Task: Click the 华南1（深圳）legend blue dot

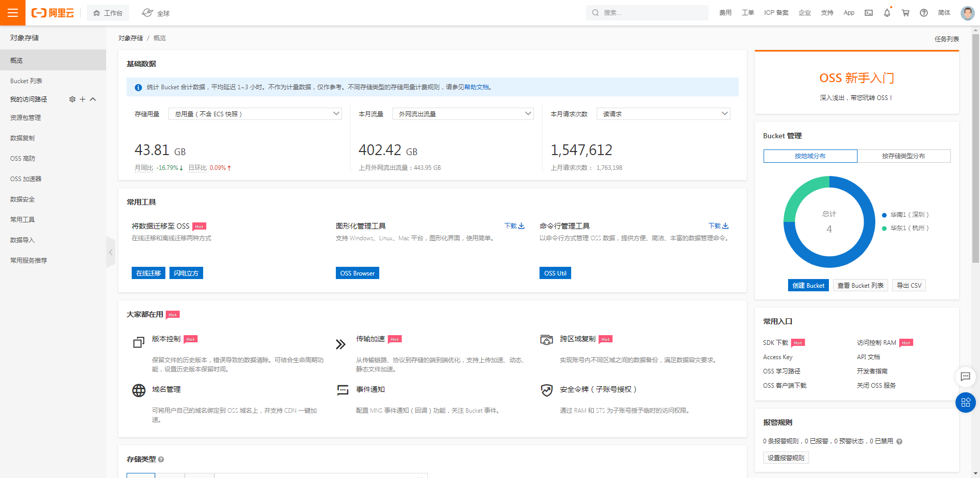Action: point(885,215)
